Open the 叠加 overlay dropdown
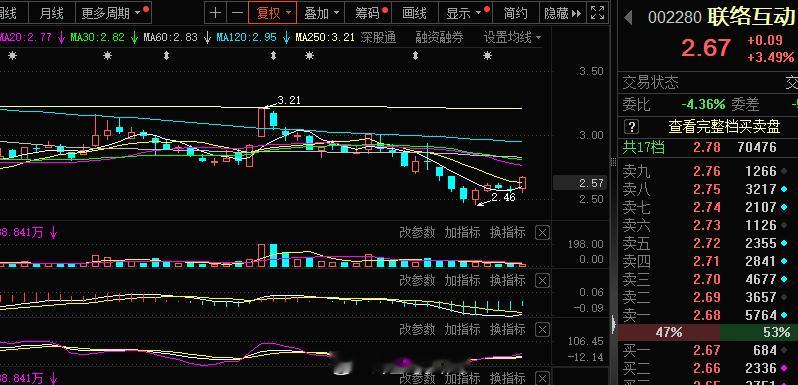Screen dimensions: 798x385 (x=321, y=13)
